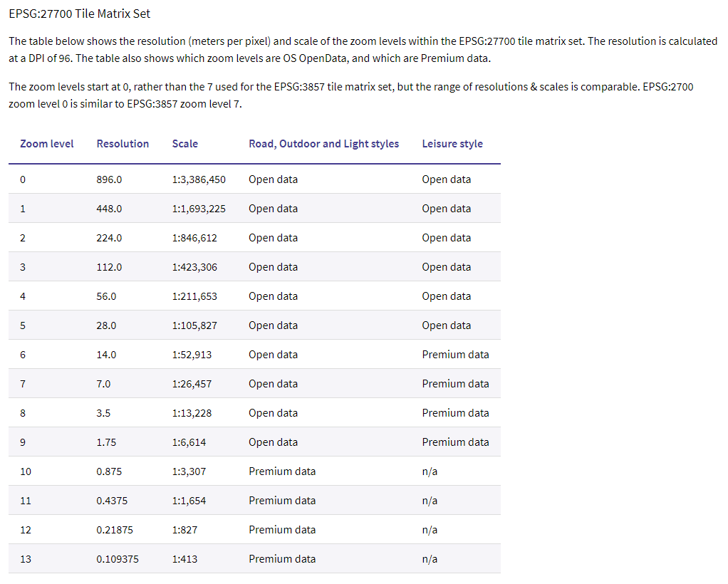Click 'Open data' Road styles cell, row 9
The height and width of the screenshot is (584, 728).
(x=273, y=443)
